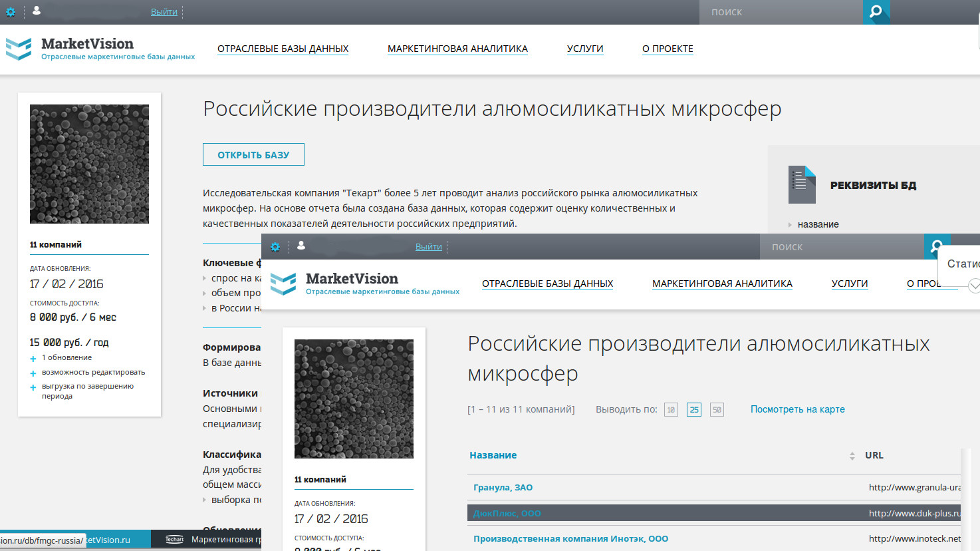Open Производственная компания Инотэк, ООО link
This screenshot has width=980, height=551.
pyautogui.click(x=571, y=539)
